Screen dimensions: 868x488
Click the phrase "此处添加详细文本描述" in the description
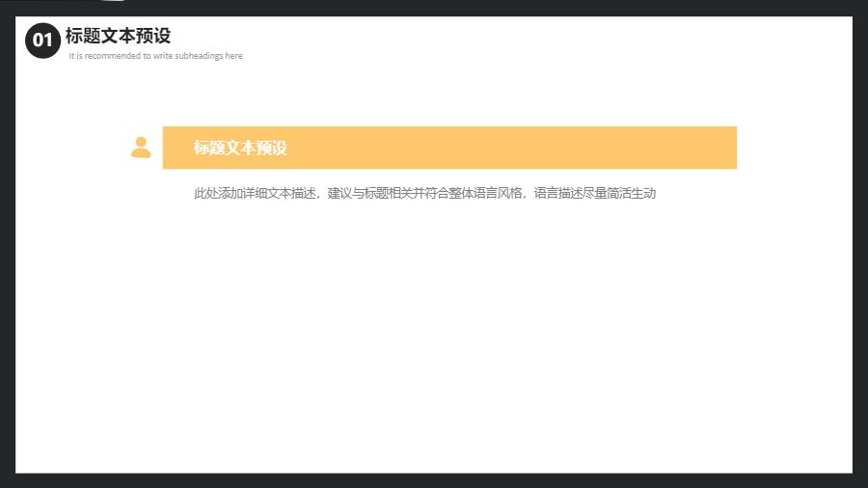255,193
